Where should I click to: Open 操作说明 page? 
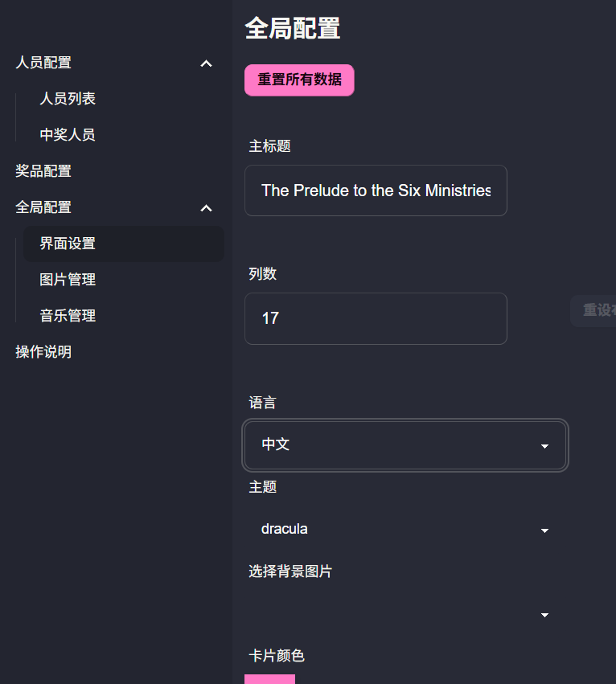pos(43,352)
